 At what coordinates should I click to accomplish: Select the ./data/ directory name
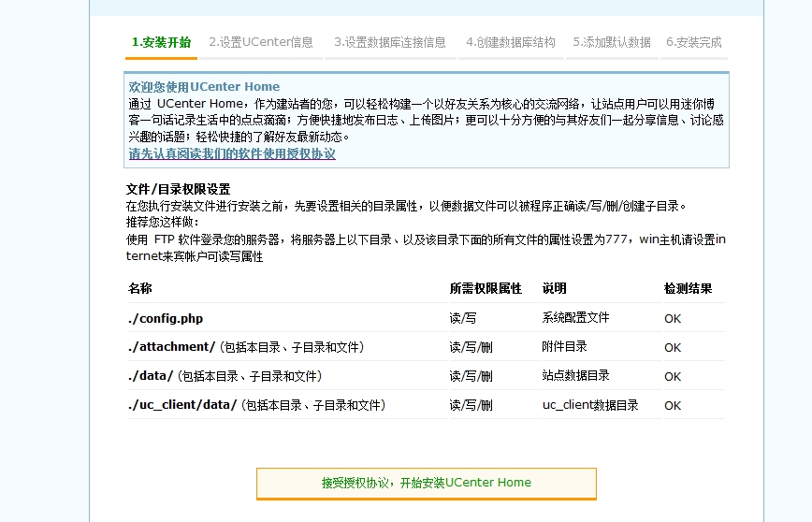click(151, 376)
